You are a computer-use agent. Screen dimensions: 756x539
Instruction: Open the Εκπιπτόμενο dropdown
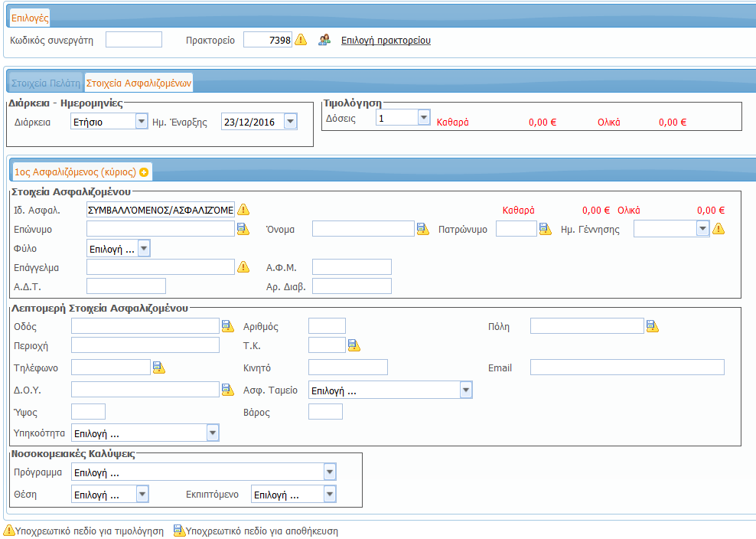click(330, 494)
